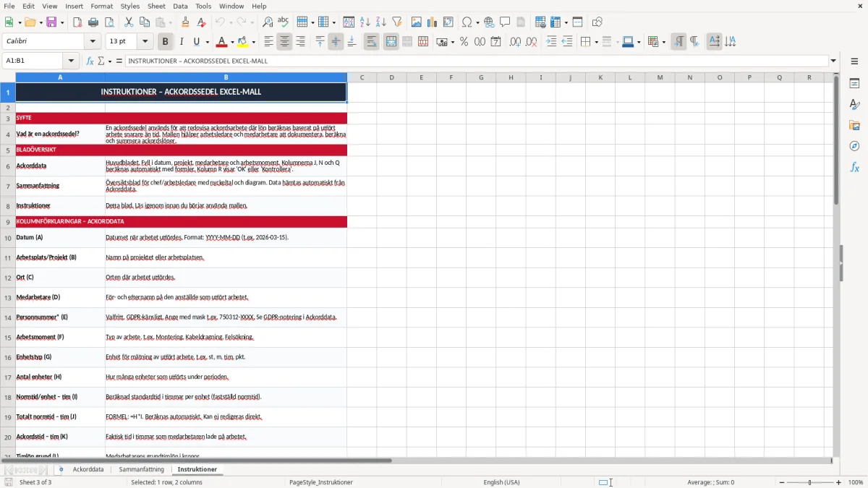Click the zoom-in plus button

839,482
